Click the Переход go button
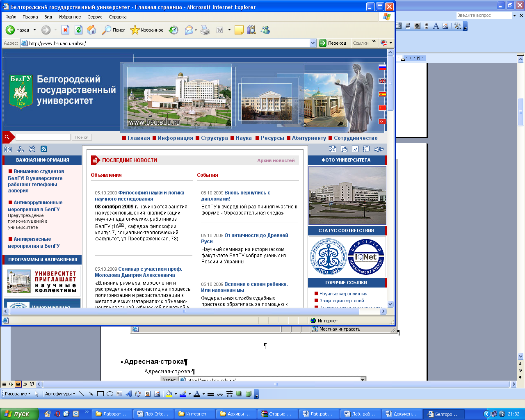525x420 pixels. [x=333, y=43]
